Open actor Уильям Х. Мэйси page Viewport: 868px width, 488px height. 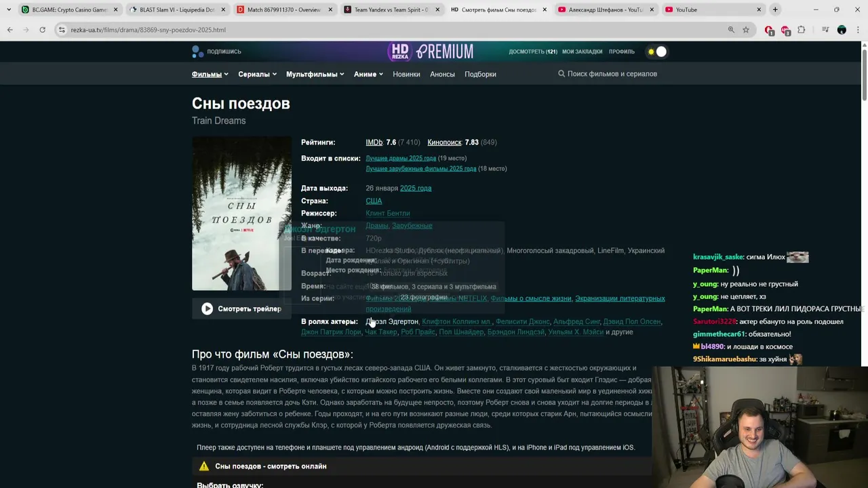coord(576,332)
